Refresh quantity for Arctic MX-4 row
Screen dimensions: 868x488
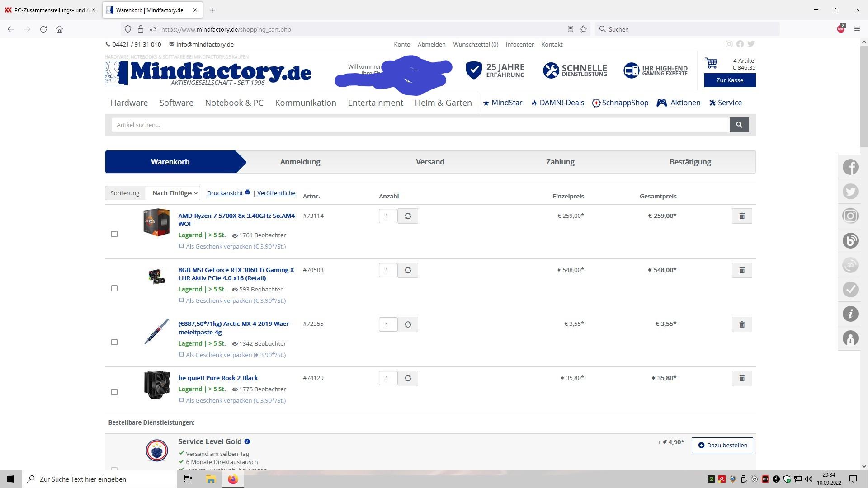[x=408, y=324]
